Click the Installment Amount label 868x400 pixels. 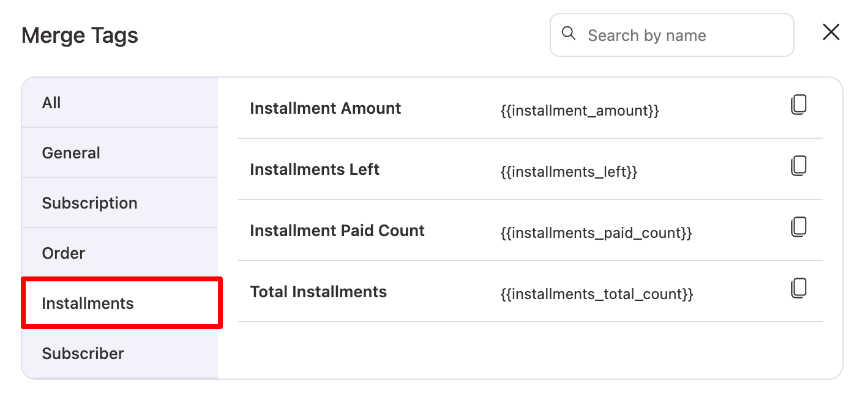tap(325, 108)
